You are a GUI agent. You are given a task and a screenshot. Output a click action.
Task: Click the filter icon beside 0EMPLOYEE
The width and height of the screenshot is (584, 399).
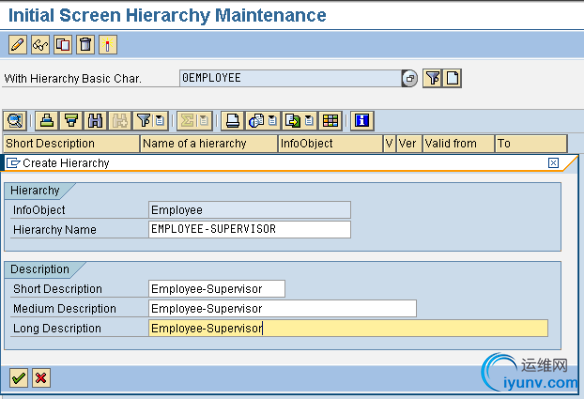click(432, 78)
